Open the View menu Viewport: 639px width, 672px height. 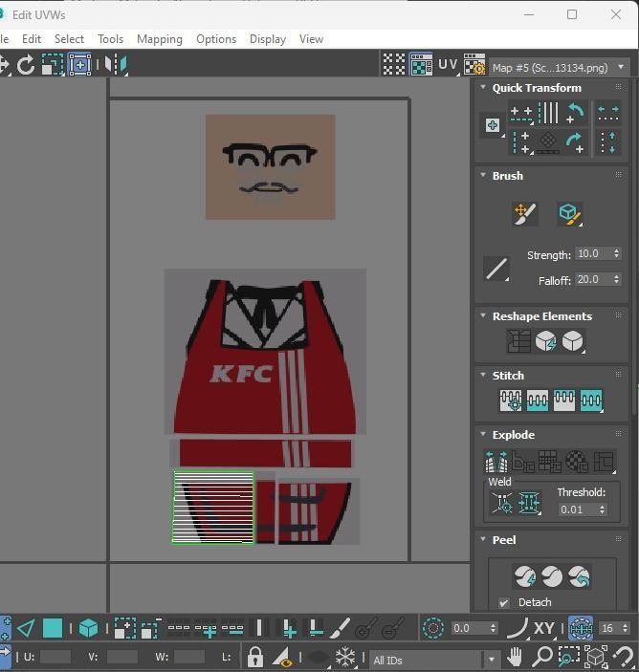[x=311, y=39]
